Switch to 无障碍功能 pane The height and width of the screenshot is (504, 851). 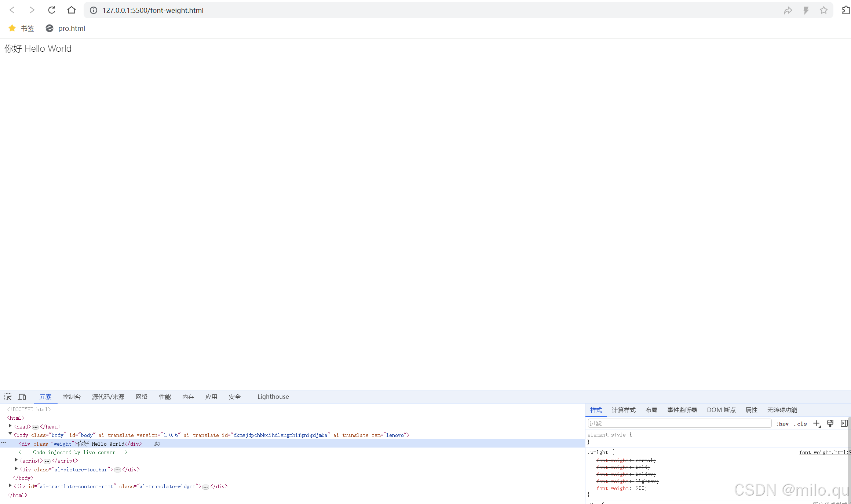(782, 410)
